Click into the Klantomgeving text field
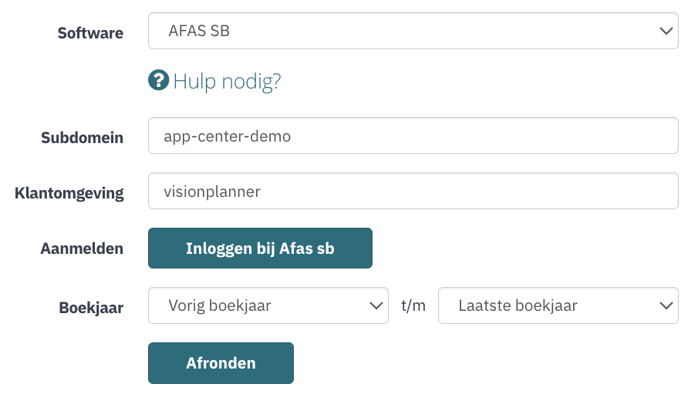This screenshot has height=397, width=688. coord(413,191)
